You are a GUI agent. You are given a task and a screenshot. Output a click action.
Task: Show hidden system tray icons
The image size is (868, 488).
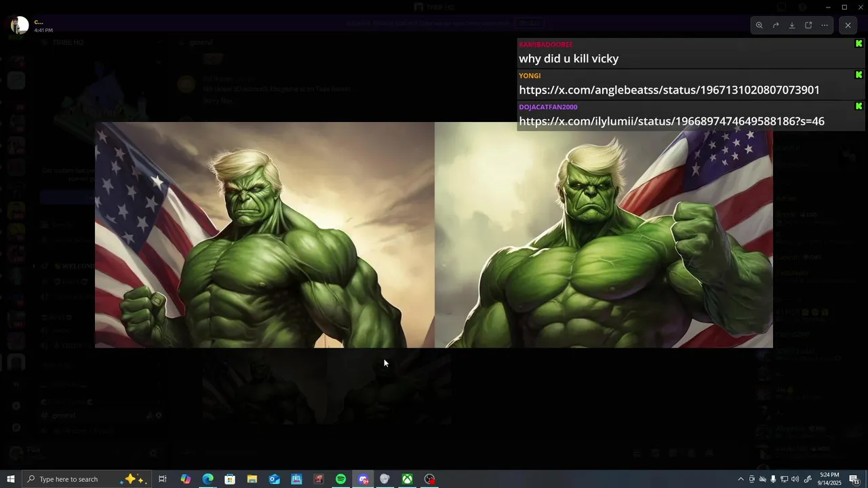(x=741, y=479)
